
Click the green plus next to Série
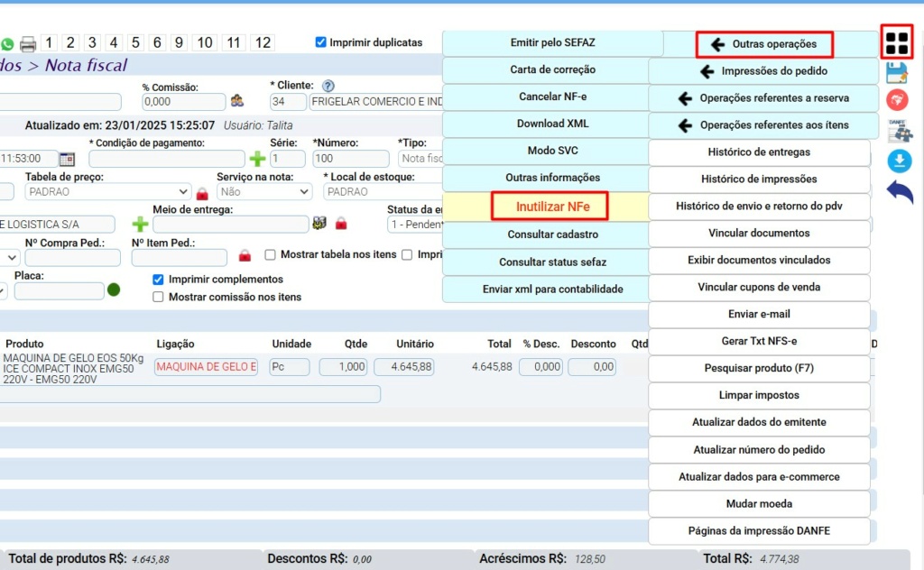[x=257, y=160]
